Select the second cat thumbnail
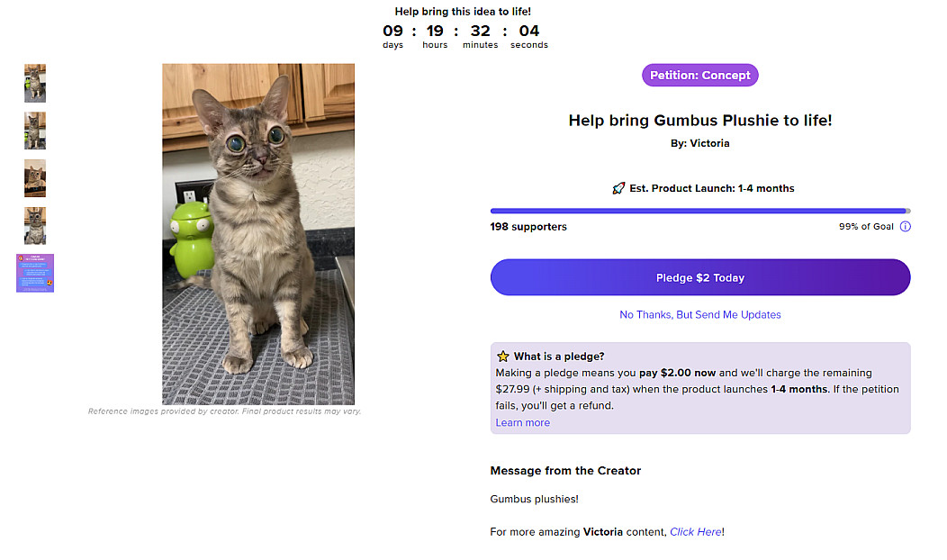Screen dimensions: 947x560 (x=35, y=131)
